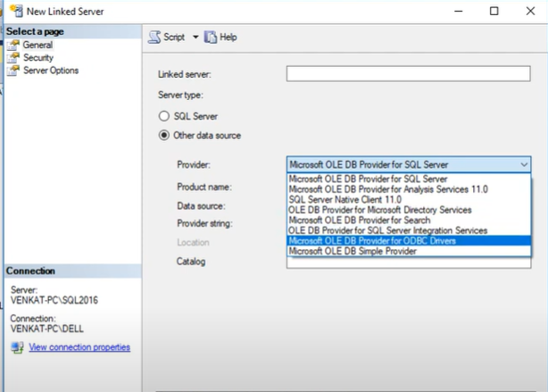Pick Microsoft OLE DB Simple Provider

pyautogui.click(x=409, y=251)
